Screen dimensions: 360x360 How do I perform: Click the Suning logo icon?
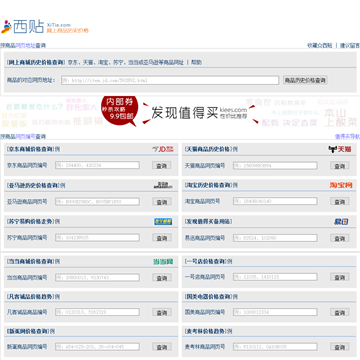(163, 221)
